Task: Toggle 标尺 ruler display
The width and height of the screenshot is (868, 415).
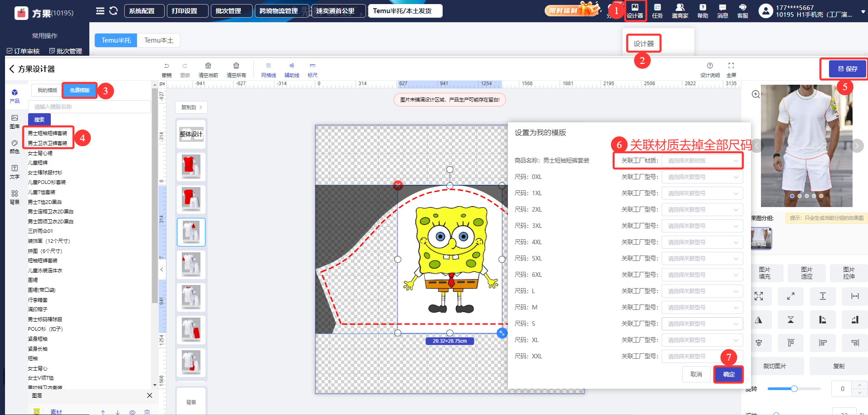Action: pos(312,70)
